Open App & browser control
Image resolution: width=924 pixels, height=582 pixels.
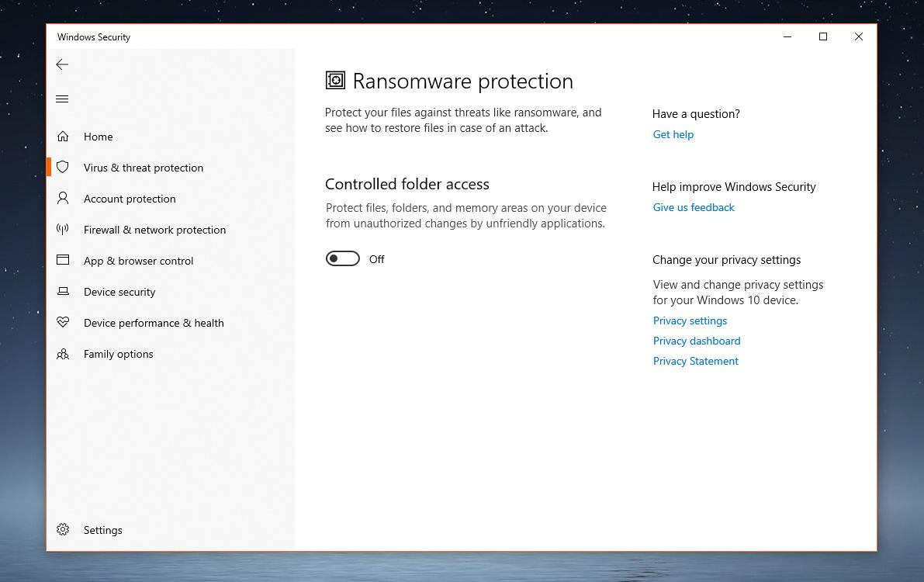(138, 262)
